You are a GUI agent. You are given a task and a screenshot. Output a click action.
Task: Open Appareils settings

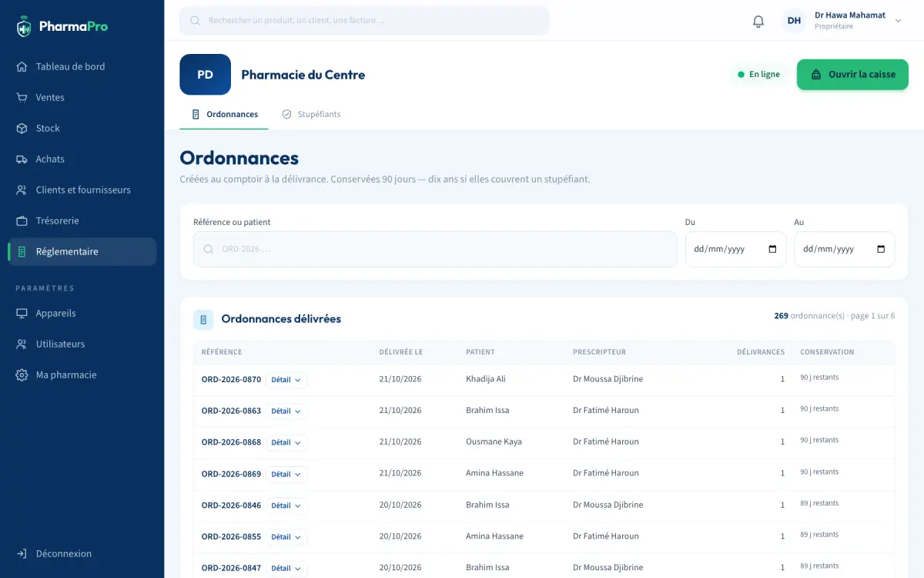[82, 313]
